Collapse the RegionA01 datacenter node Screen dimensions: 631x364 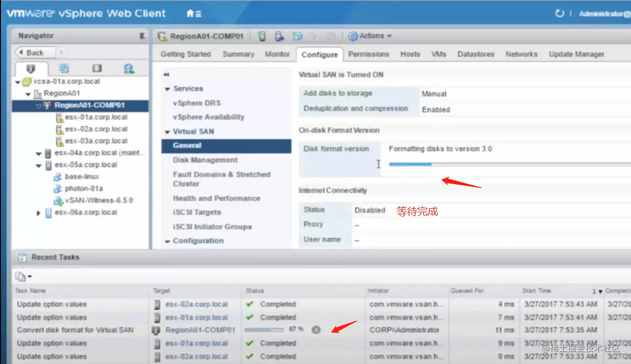click(28, 94)
